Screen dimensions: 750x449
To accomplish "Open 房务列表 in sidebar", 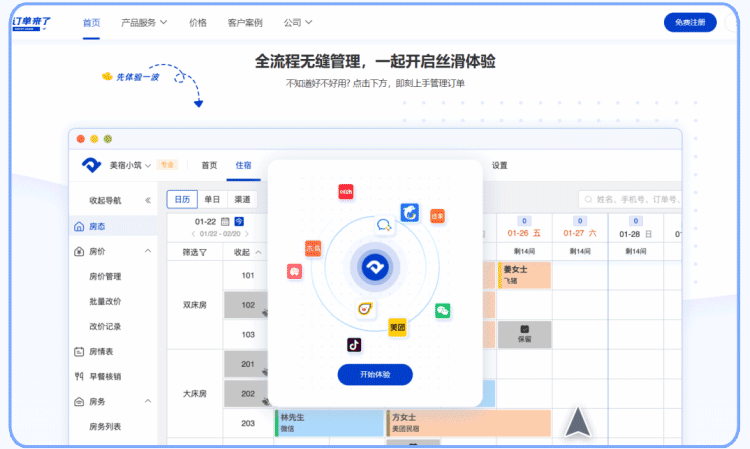I will pos(105,427).
